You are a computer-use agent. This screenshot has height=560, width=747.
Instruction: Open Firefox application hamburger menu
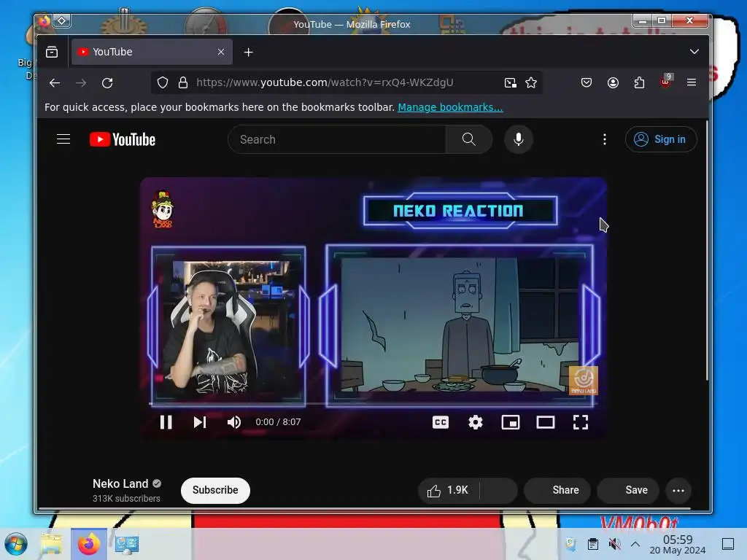(x=692, y=82)
